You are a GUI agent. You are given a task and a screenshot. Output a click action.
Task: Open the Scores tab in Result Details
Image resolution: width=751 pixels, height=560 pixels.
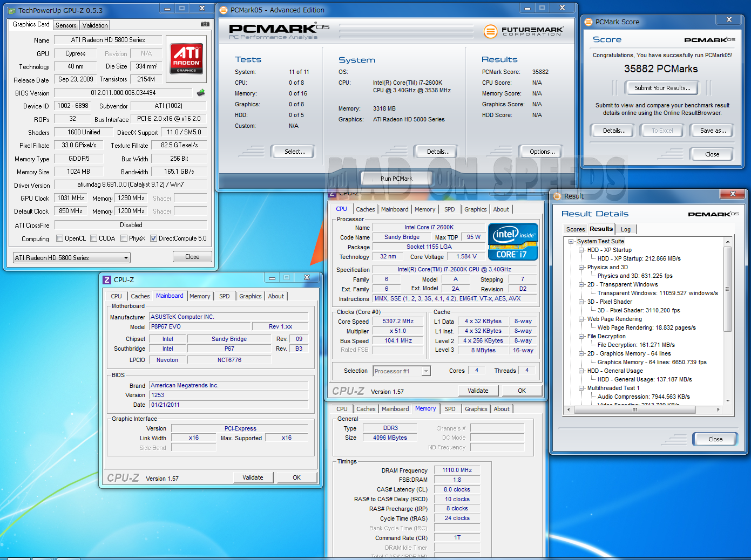point(576,229)
